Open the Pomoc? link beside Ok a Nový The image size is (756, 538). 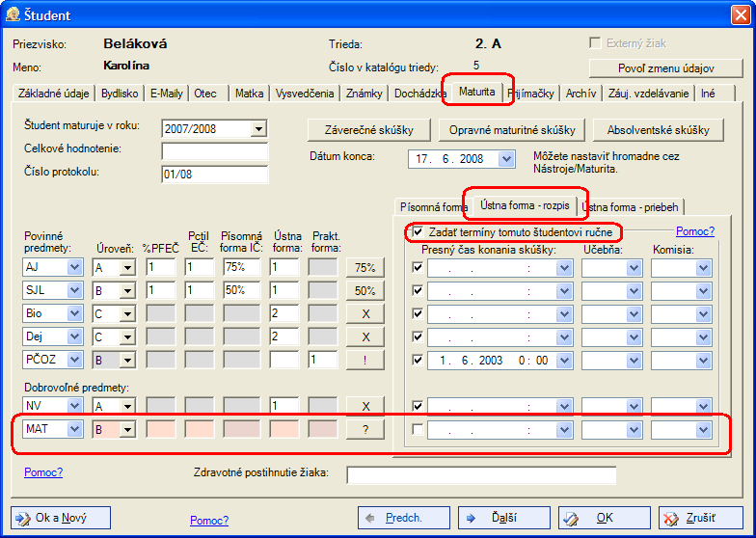click(x=209, y=521)
